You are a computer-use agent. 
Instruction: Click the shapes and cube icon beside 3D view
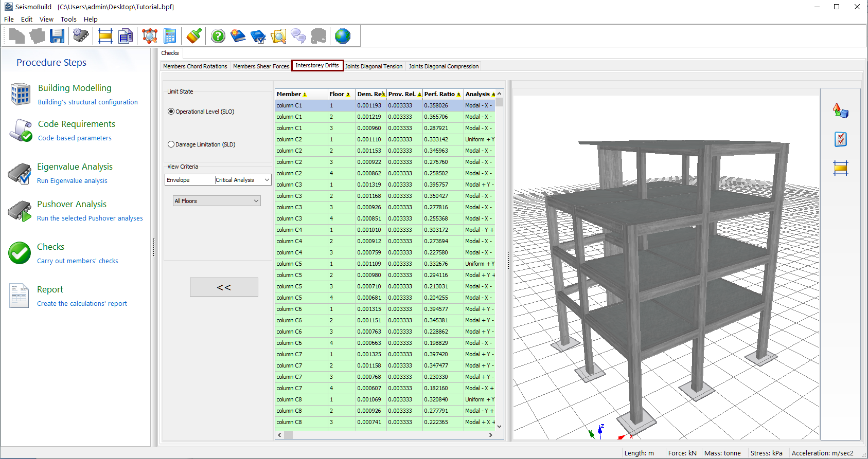pos(840,111)
